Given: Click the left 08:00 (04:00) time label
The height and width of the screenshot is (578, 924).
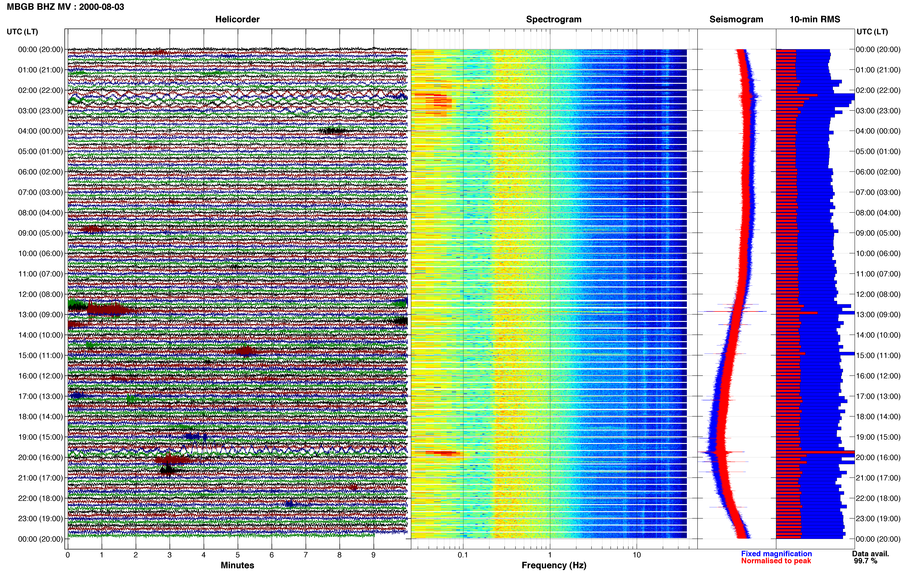Looking at the screenshot, I should tap(41, 212).
